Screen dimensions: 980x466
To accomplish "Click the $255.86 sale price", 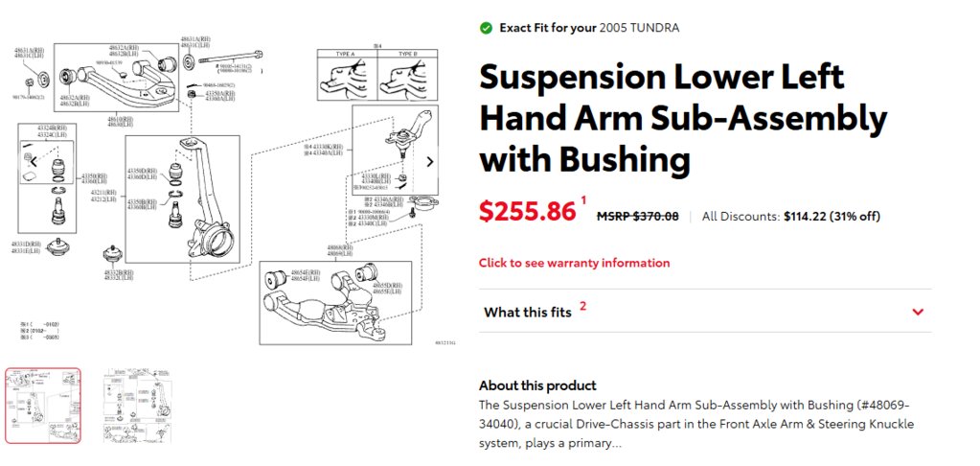I will click(527, 211).
